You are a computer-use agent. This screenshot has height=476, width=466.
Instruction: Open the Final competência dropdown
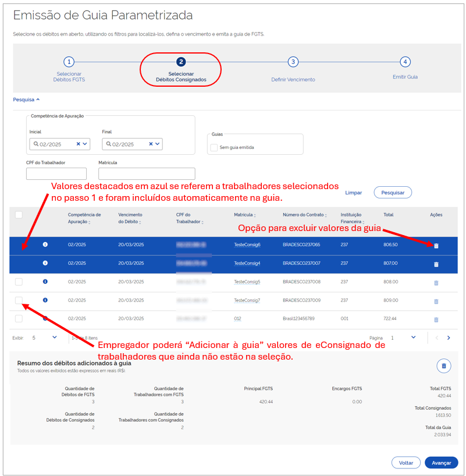tap(158, 144)
